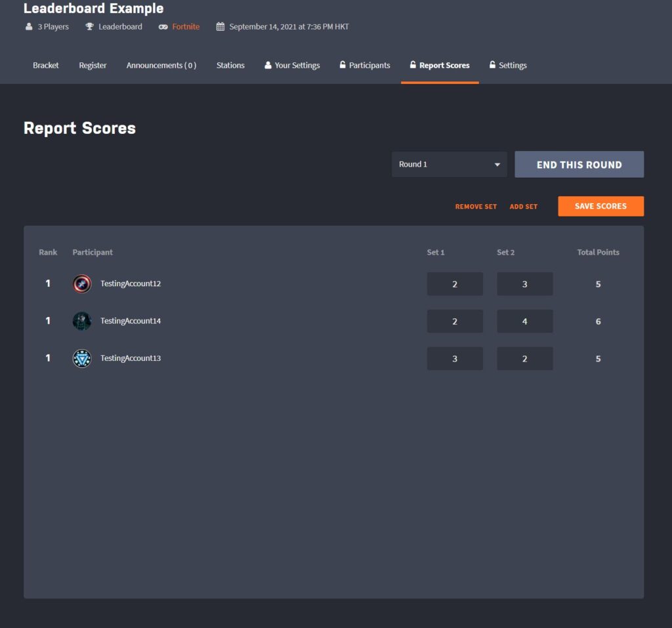Click TestingAccount12's Captain America avatar
This screenshot has height=628, width=672.
point(82,283)
